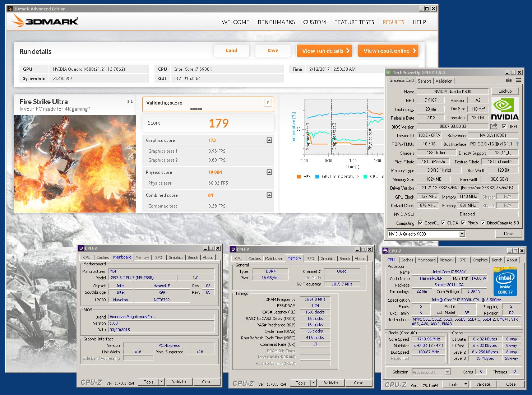532x395 pixels.
Task: Toggle the OpenCL checkbox
Action: click(x=420, y=223)
